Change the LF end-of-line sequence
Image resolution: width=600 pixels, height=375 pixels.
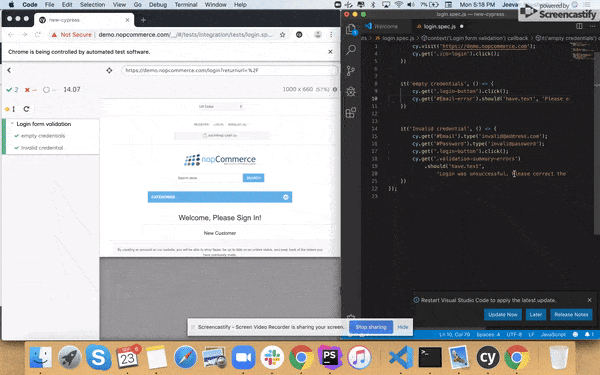[x=532, y=334]
